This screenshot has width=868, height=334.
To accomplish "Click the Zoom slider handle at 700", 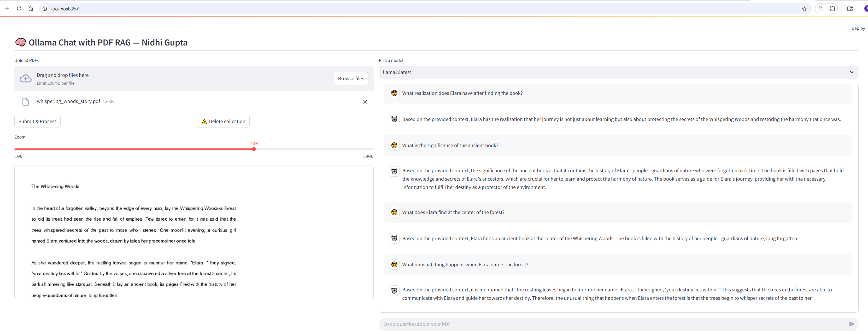I will [x=254, y=149].
